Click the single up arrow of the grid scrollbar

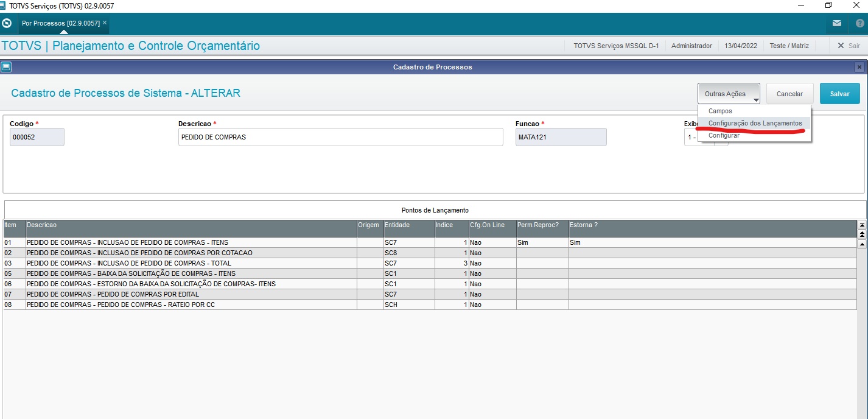coord(861,244)
